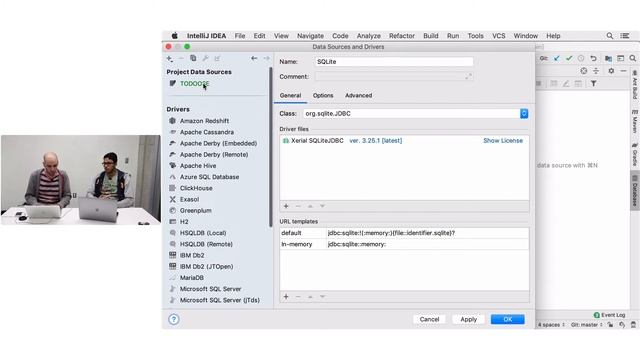This screenshot has width=640, height=360.
Task: Select MariaDB driver
Action: click(191, 278)
